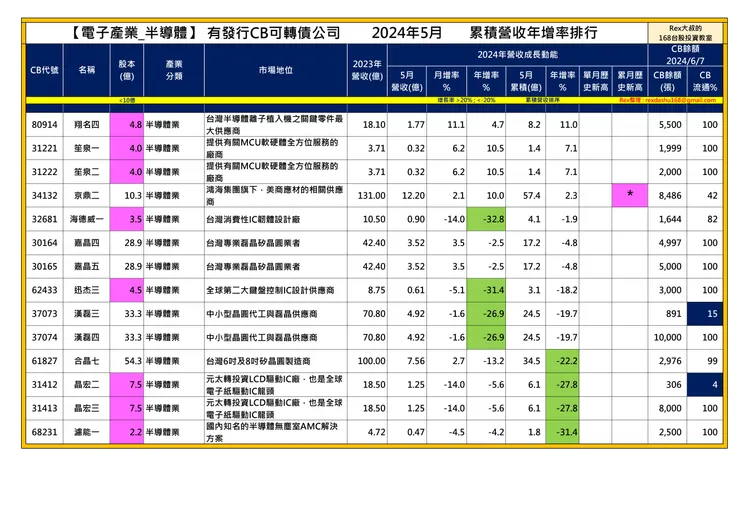Select CB code cell 30165

44,266
